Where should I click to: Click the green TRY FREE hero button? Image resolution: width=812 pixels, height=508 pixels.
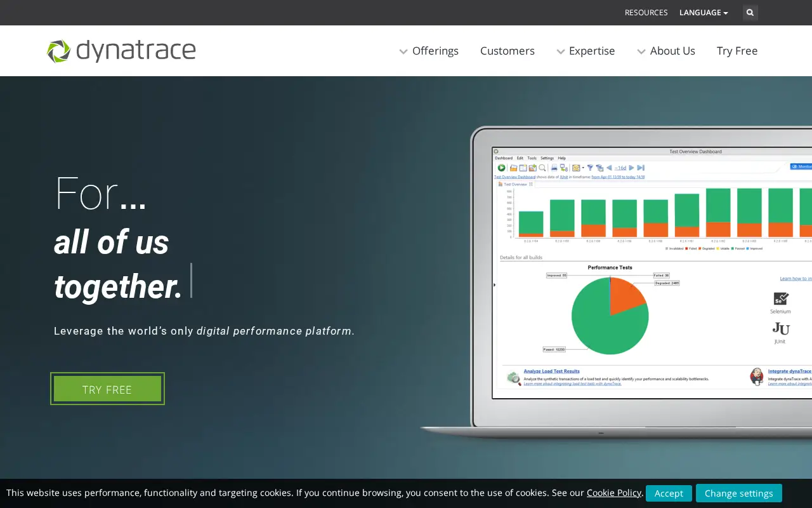pyautogui.click(x=107, y=389)
